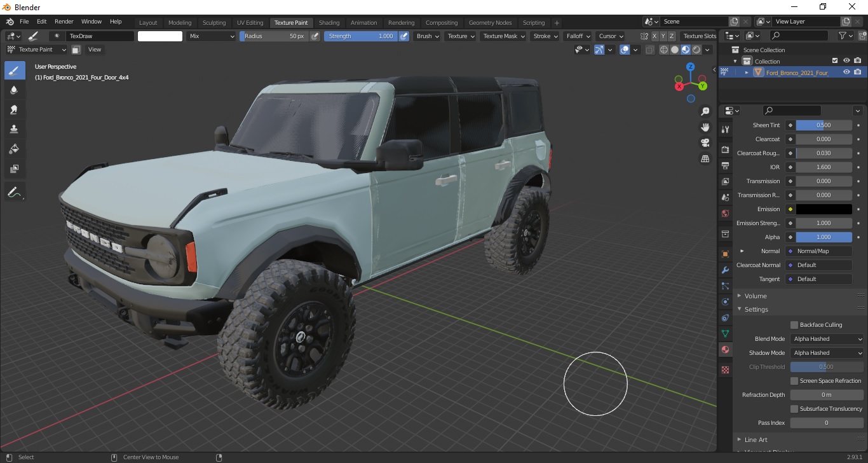This screenshot has width=868, height=463.
Task: Toggle X-ray viewport display
Action: coord(649,50)
